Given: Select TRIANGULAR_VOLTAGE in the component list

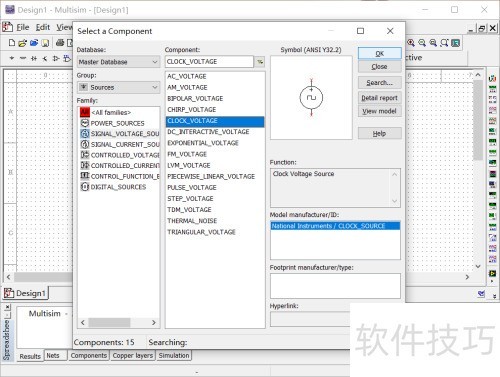Looking at the screenshot, I should [x=201, y=232].
